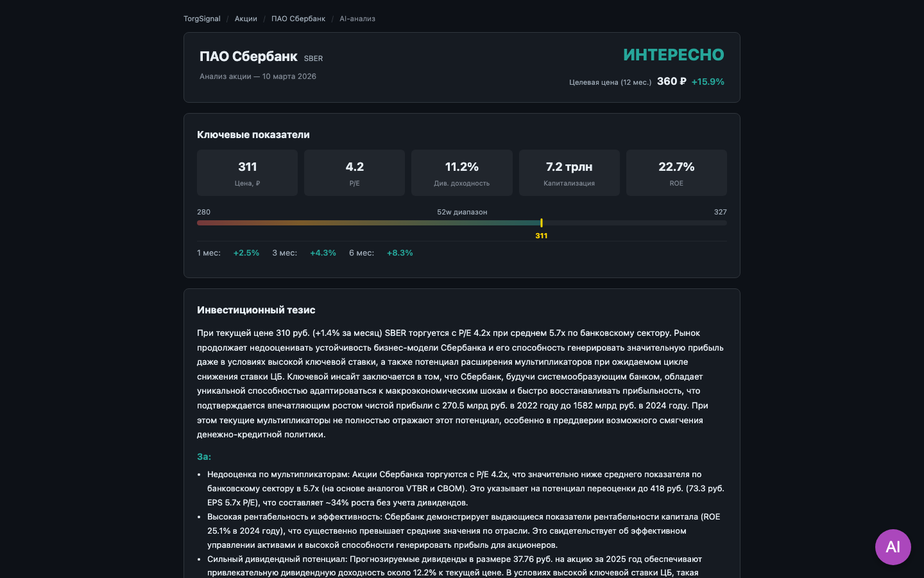Screen dimensions: 924x578
Task: Click the 1 мес +2.5% performance value
Action: tap(246, 253)
